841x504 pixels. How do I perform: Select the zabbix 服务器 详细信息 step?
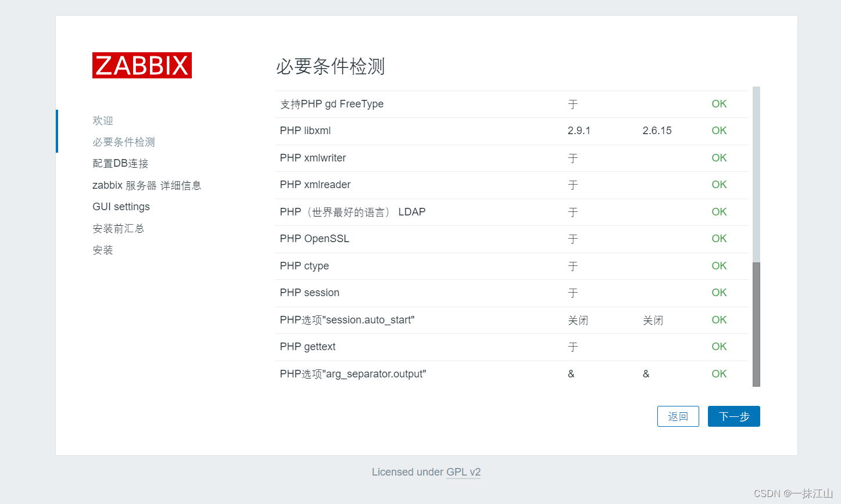coord(146,185)
